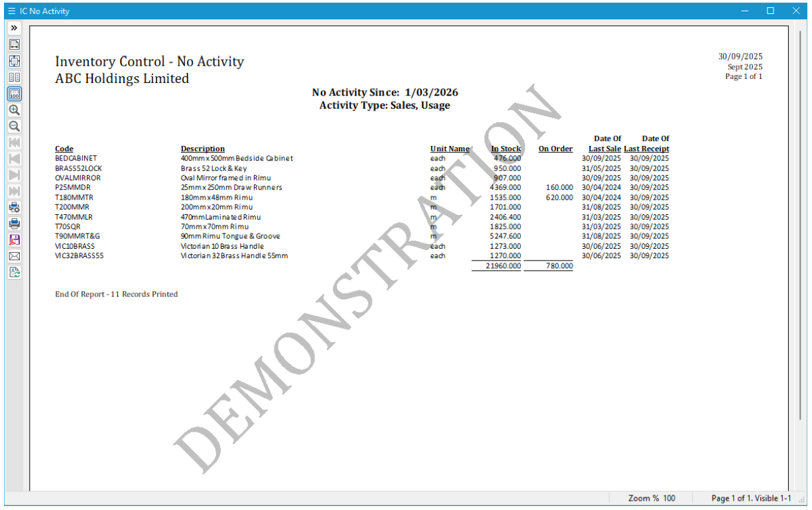Image resolution: width=812 pixels, height=510 pixels.
Task: Select the T180MMTR code
Action: tap(74, 198)
